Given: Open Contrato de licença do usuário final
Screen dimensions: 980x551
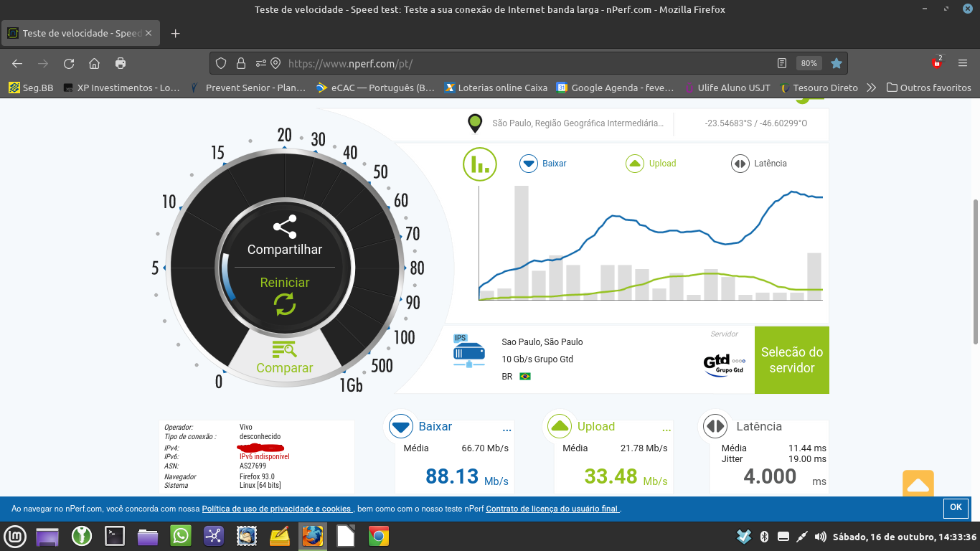Looking at the screenshot, I should click(x=552, y=509).
